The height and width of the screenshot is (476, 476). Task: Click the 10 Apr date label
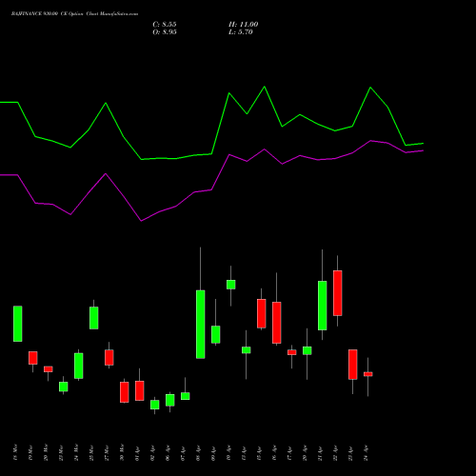click(x=228, y=453)
